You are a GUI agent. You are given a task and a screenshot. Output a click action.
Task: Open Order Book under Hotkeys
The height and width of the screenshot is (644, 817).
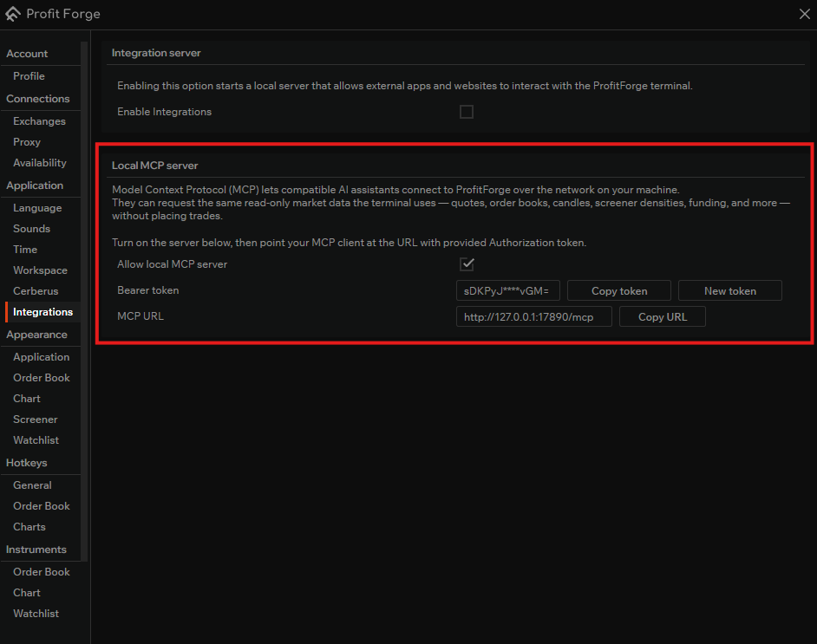point(41,506)
